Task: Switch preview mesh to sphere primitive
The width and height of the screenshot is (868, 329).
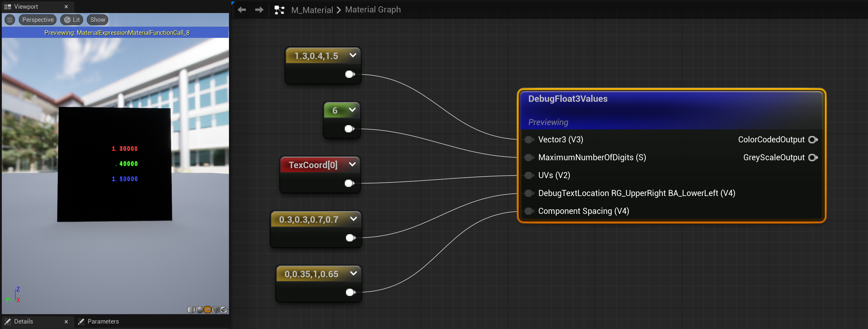Action: click(200, 309)
